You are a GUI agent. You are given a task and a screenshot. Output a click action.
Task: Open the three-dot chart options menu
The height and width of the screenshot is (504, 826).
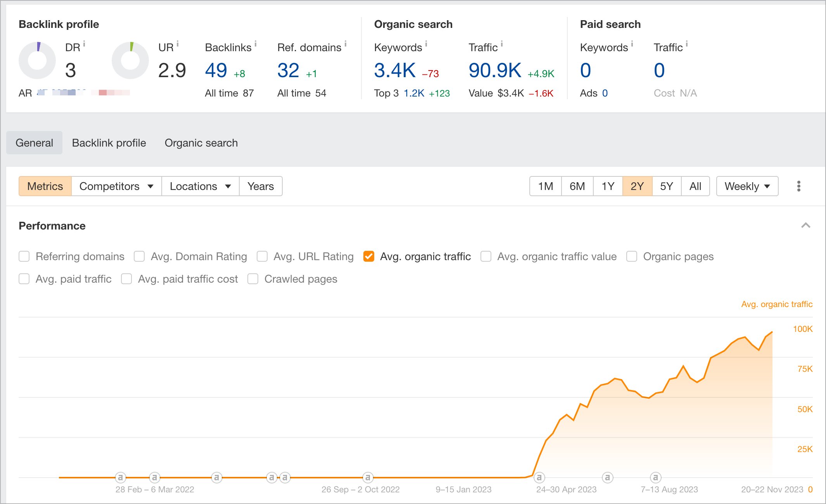799,186
